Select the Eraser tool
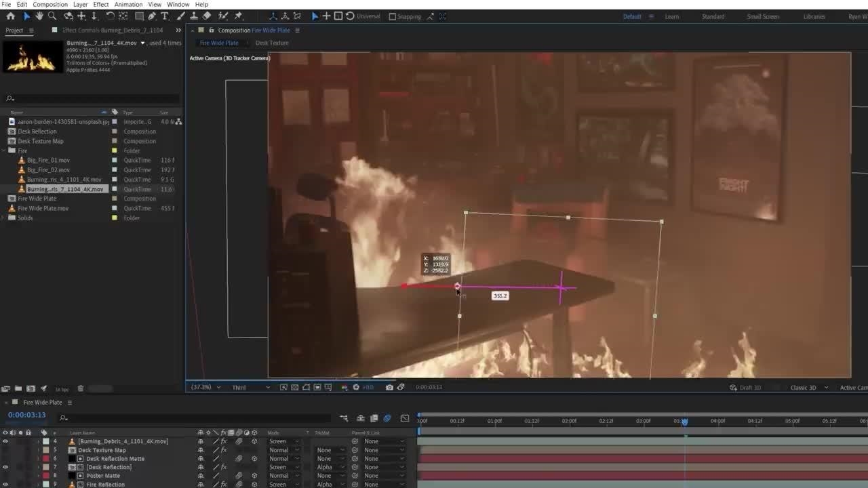Screen dimensions: 868x488 click(207, 16)
